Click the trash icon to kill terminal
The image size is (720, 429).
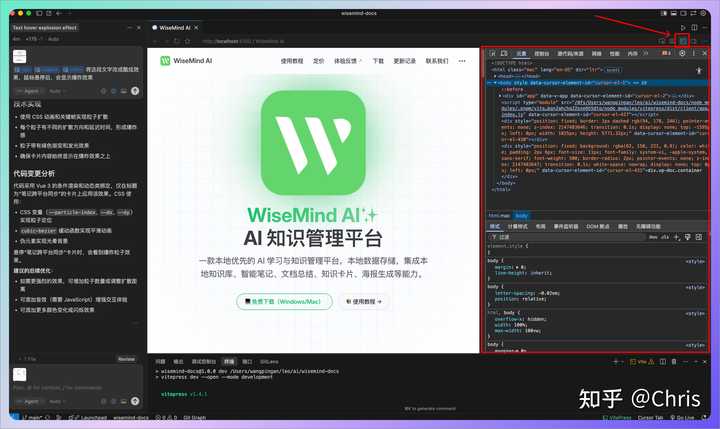pyautogui.click(x=674, y=361)
